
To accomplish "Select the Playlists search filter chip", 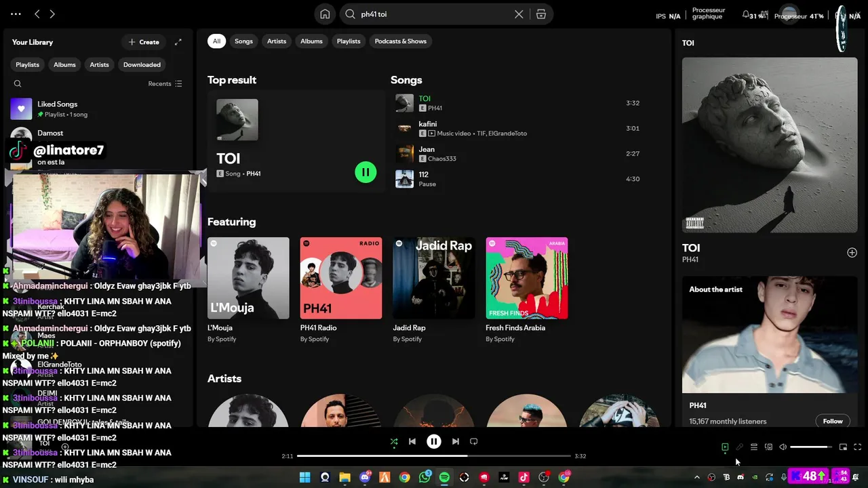I will pyautogui.click(x=349, y=41).
